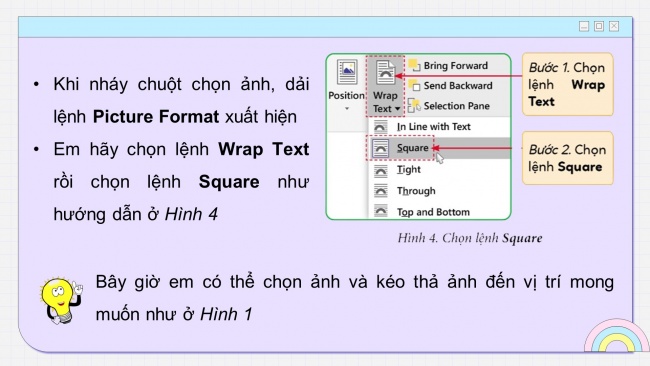Viewport: 650px width, 366px height.
Task: Open the Selection Pane command
Action: [x=456, y=106]
